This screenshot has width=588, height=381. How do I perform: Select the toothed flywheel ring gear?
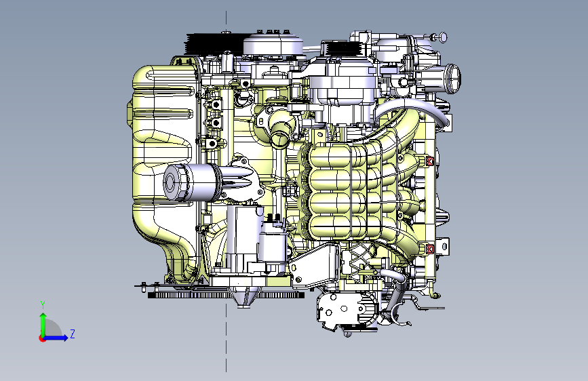pyautogui.click(x=226, y=296)
